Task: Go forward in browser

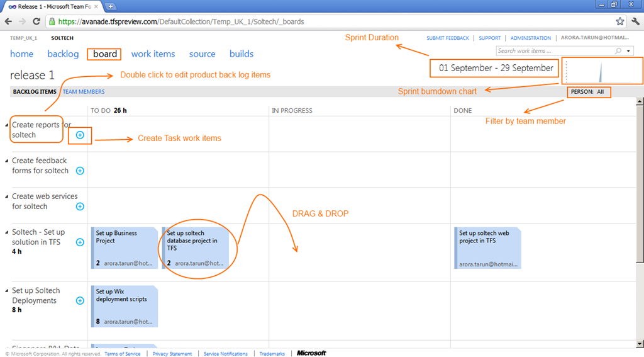Action: click(22, 21)
